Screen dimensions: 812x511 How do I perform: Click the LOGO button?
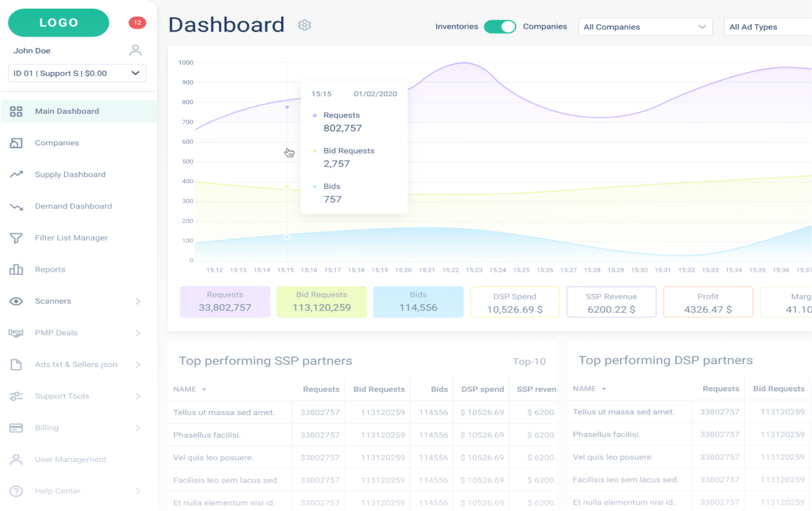(59, 23)
